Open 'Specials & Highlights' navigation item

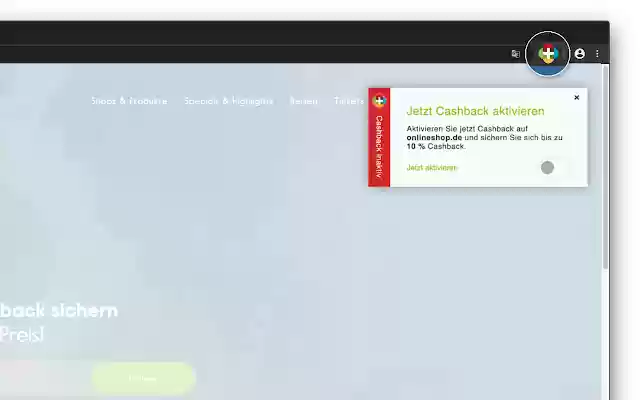pos(229,101)
